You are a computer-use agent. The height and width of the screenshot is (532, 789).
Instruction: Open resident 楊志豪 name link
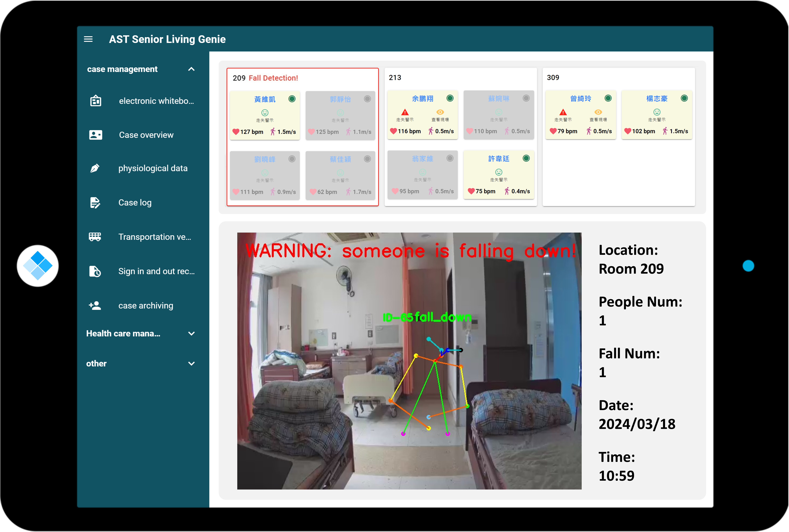point(657,98)
